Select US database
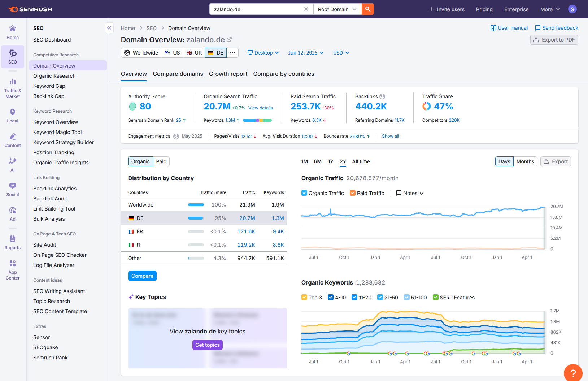Screen dimensions: 588x381 click(x=172, y=53)
